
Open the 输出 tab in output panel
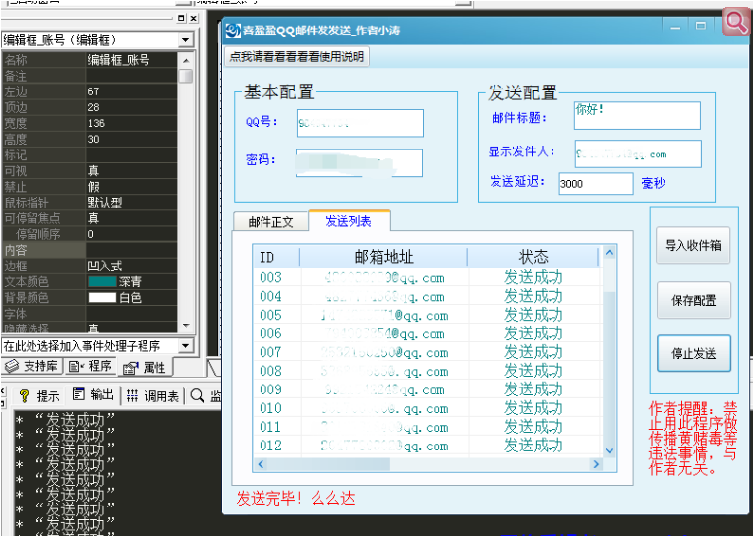click(x=93, y=395)
